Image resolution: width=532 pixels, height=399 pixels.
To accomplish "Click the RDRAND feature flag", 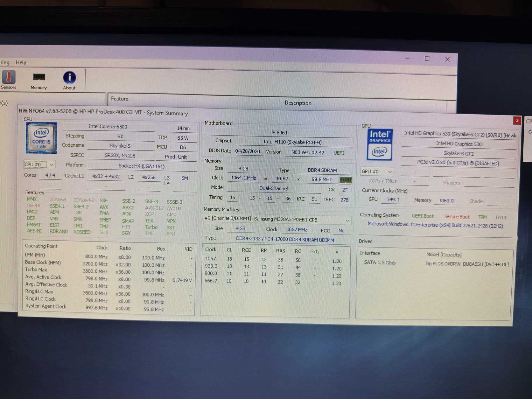I will (x=59, y=231).
